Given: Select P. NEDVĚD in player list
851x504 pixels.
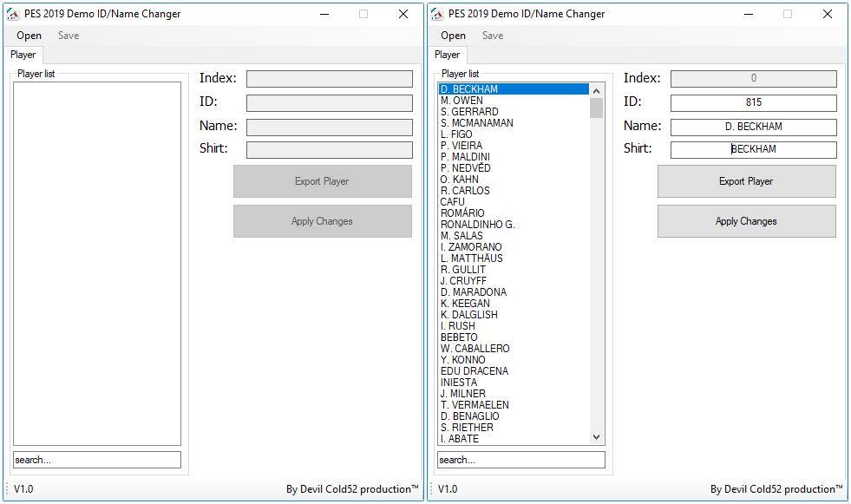Looking at the screenshot, I should 514,168.
